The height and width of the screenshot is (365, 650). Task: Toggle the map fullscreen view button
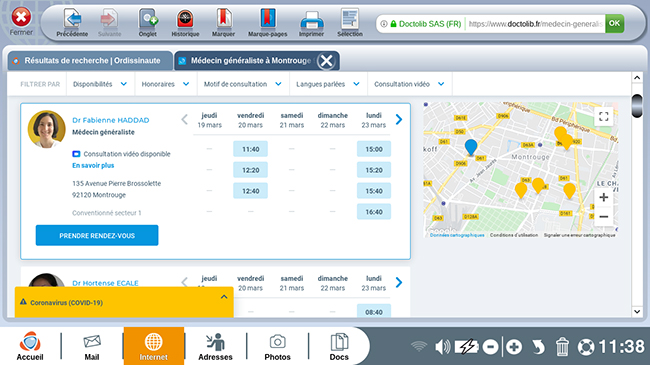coord(604,116)
